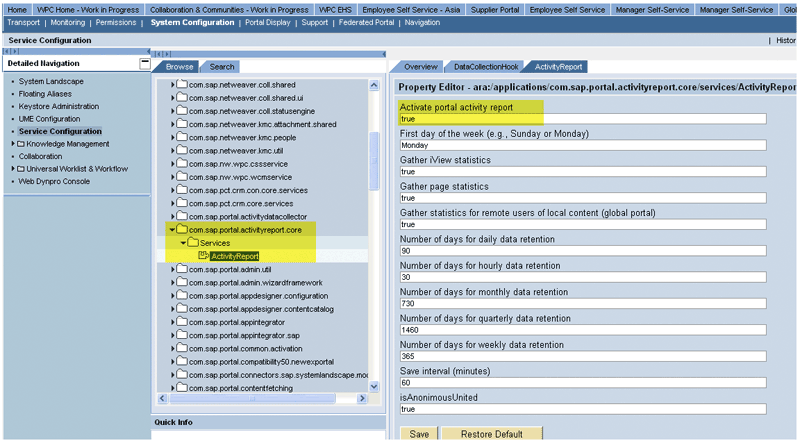This screenshot has height=443, width=800.
Task: Open UME Configuration link
Action: (49, 119)
